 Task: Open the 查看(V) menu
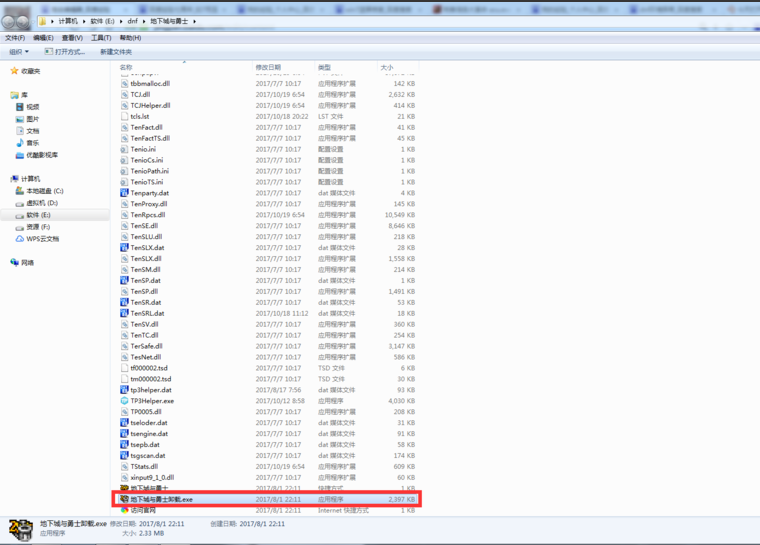[x=71, y=38]
